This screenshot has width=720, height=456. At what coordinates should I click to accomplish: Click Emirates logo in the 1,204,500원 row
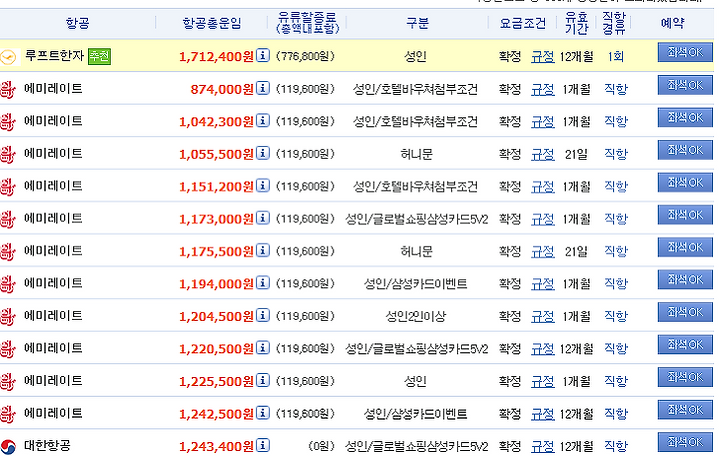(x=8, y=316)
